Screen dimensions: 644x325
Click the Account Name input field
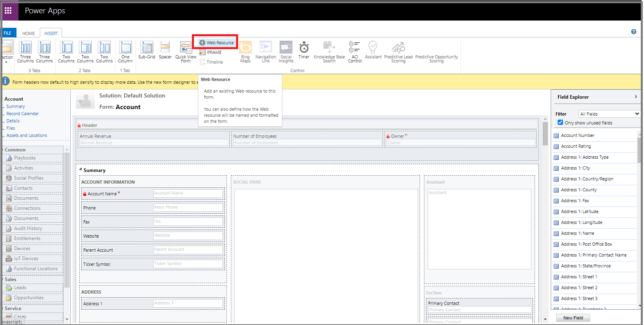coord(188,193)
